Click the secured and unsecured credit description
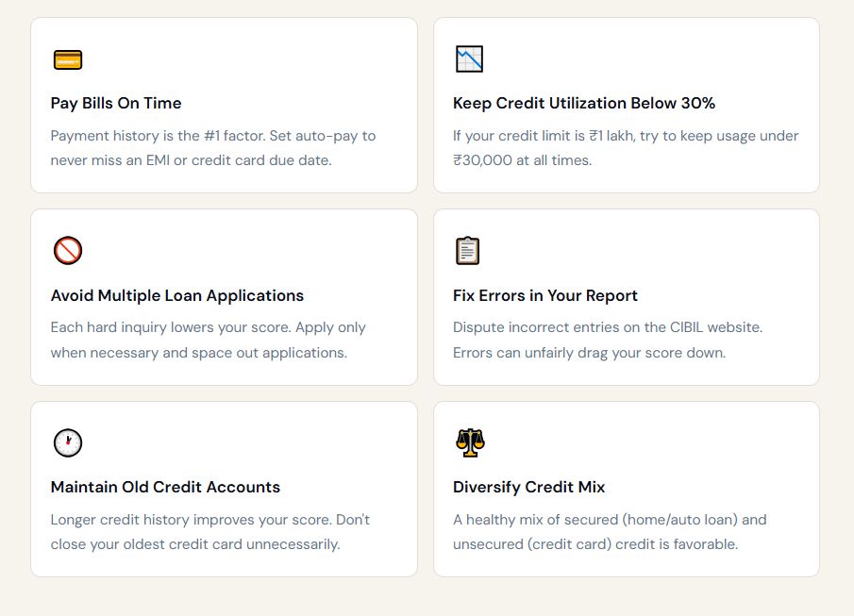854x616 pixels. pyautogui.click(x=610, y=532)
